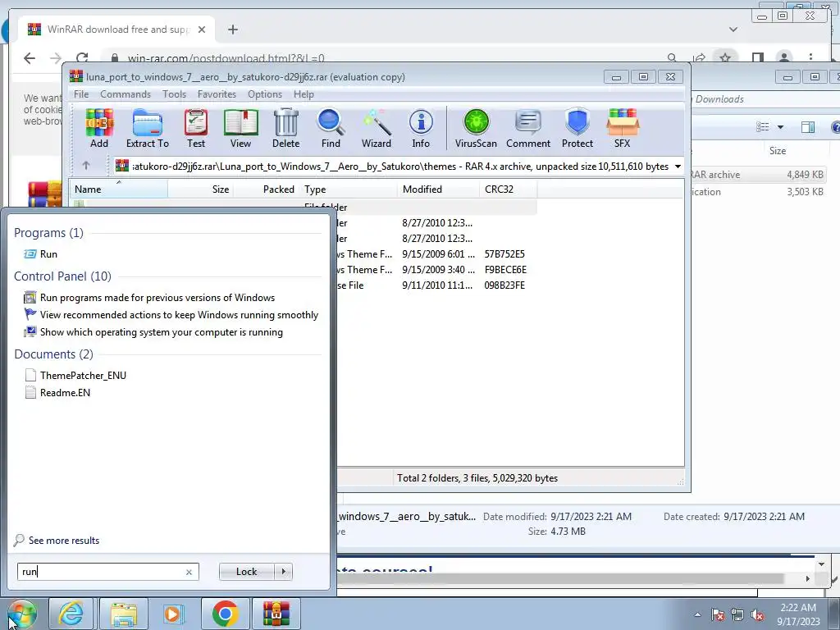Click the Add toolbar icon in WinRAR
The height and width of the screenshot is (630, 840).
point(99,129)
